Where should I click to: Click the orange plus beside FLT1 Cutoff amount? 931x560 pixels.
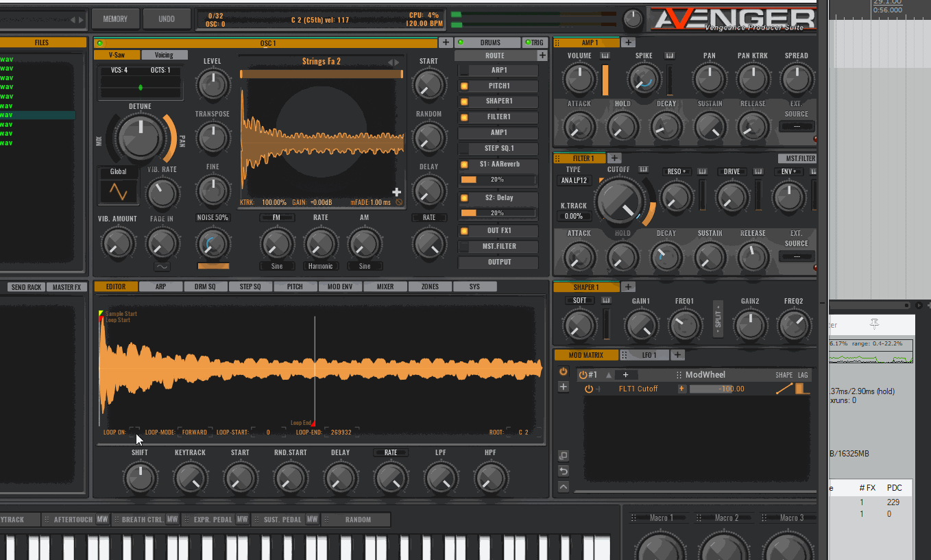(681, 389)
